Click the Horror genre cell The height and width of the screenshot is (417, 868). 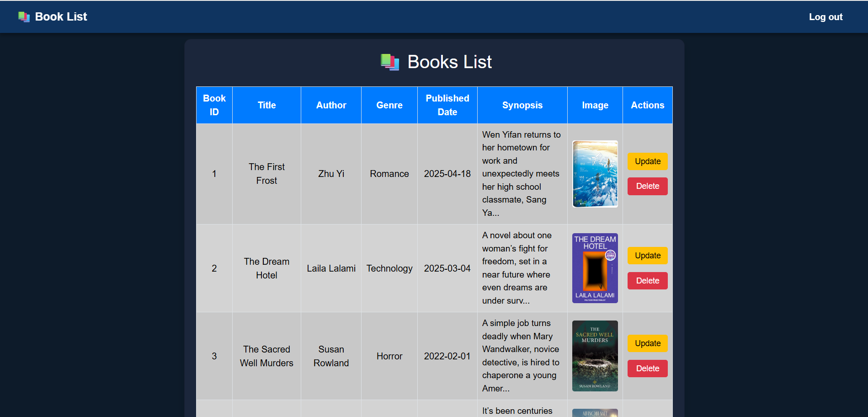click(389, 356)
